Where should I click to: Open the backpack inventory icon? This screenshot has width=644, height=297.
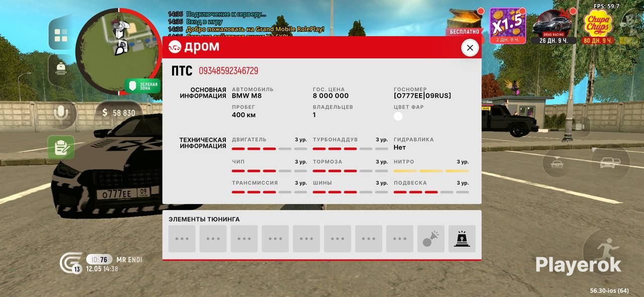[61, 69]
